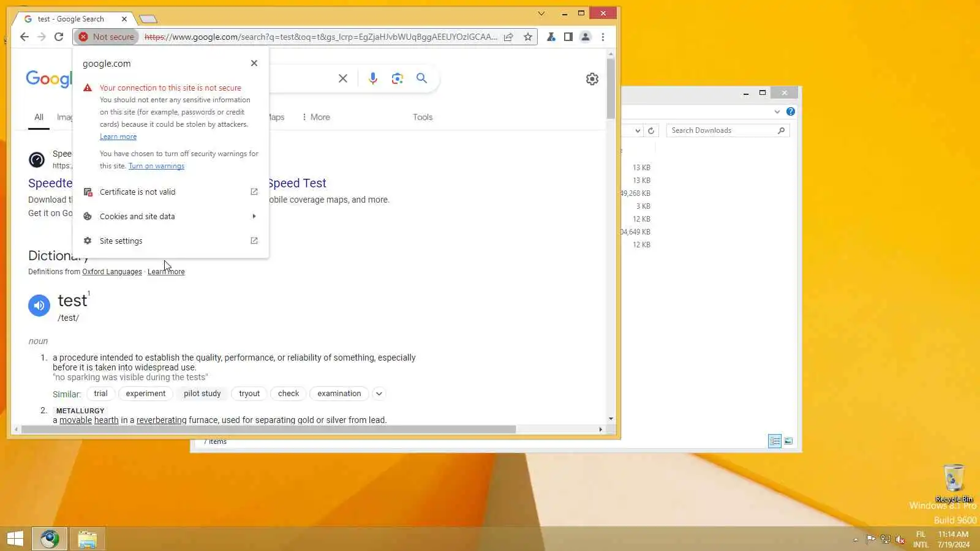The height and width of the screenshot is (551, 980).
Task: Bookmark this page with the star icon
Action: [x=528, y=37]
